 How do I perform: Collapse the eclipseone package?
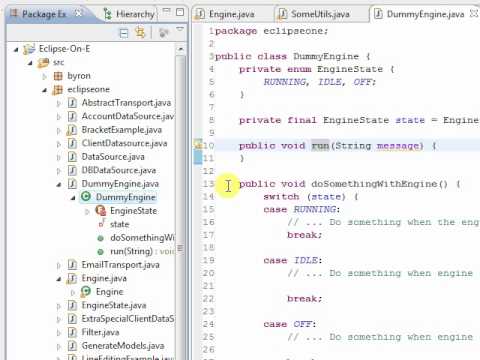tap(45, 90)
